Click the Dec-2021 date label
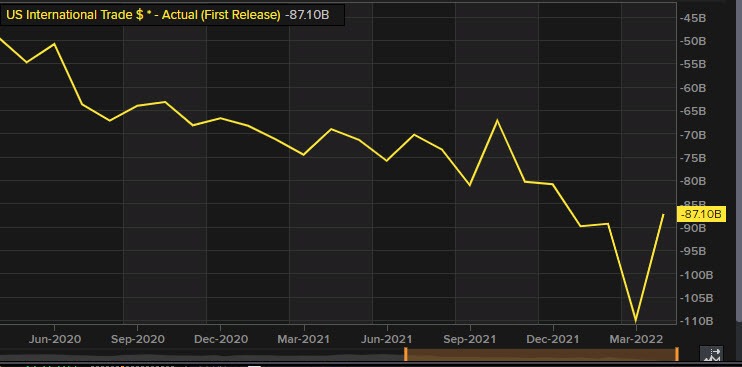Image resolution: width=742 pixels, height=367 pixels. [x=553, y=339]
